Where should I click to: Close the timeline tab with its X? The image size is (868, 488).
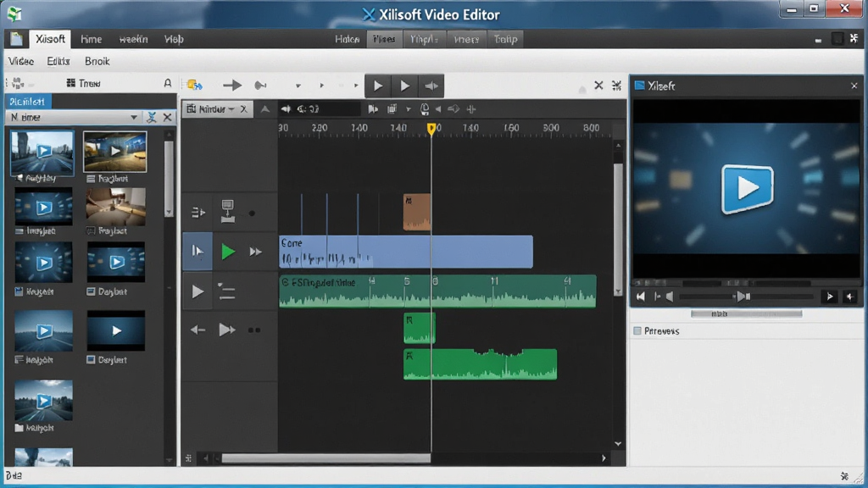click(243, 109)
